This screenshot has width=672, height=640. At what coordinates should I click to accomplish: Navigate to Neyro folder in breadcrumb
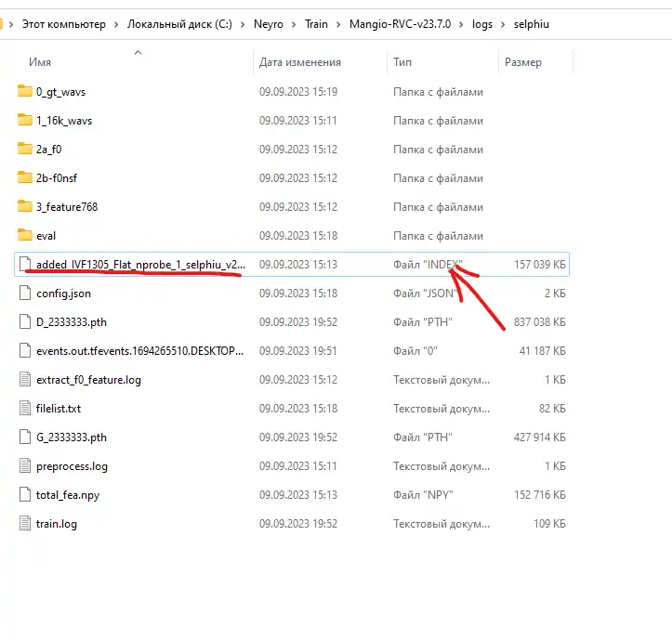coord(269,24)
